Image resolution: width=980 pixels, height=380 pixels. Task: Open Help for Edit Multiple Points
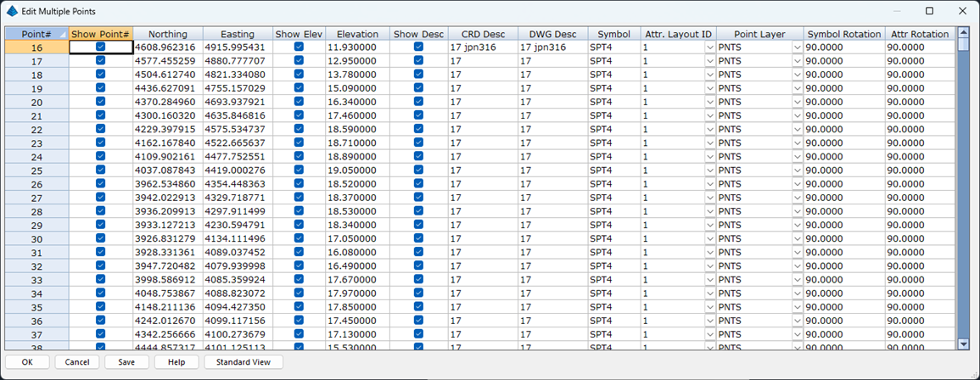click(x=176, y=362)
